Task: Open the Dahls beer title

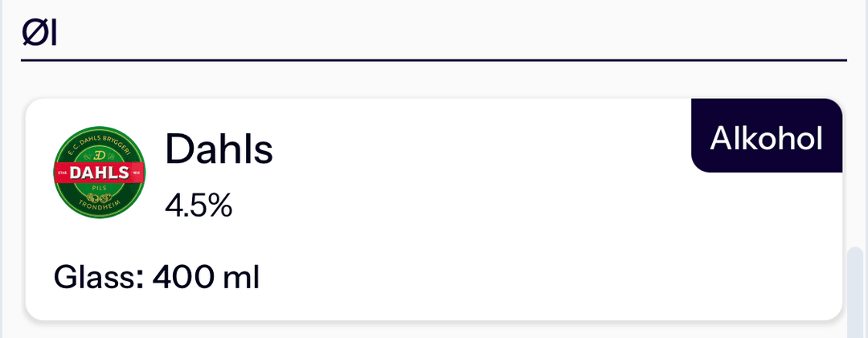Action: pyautogui.click(x=219, y=149)
